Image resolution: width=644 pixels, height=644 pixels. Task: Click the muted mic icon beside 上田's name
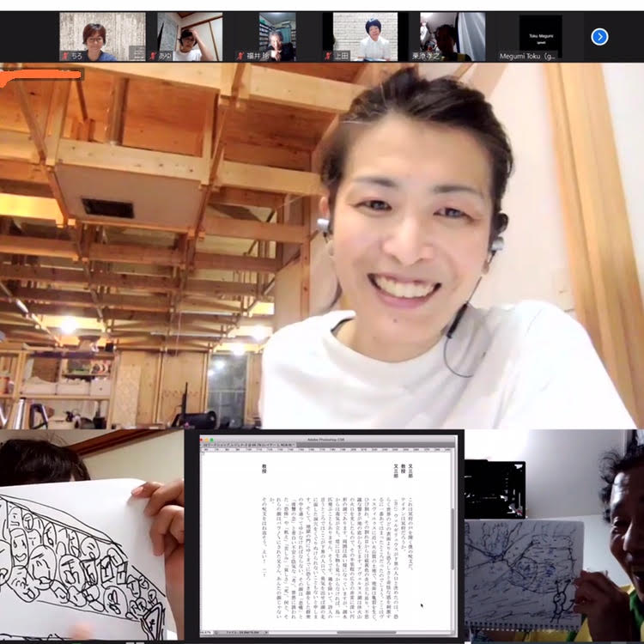coord(328,55)
